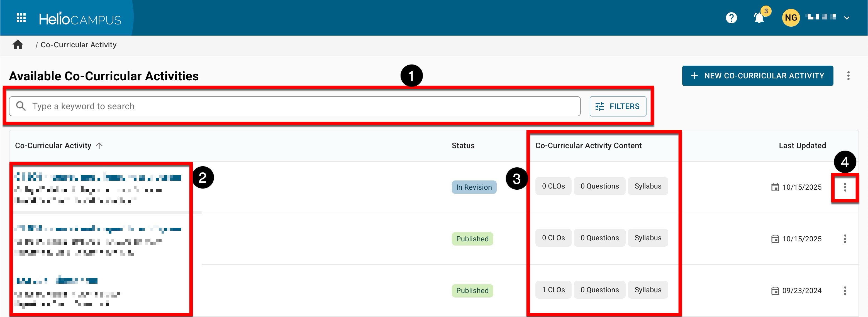Click the home icon in breadcrumb
This screenshot has width=868, height=317.
18,45
